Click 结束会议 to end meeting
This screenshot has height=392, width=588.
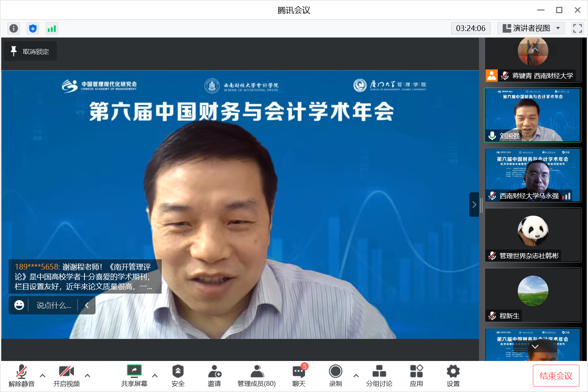(556, 376)
